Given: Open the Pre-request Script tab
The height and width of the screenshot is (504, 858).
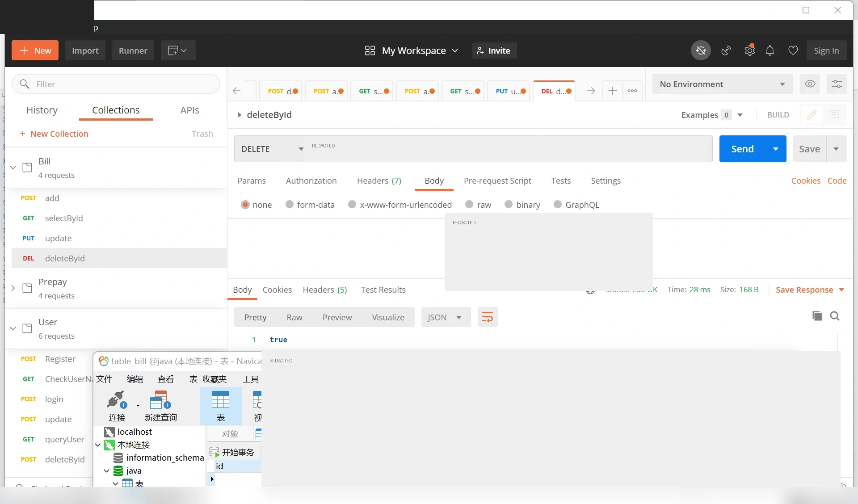Looking at the screenshot, I should (x=497, y=181).
